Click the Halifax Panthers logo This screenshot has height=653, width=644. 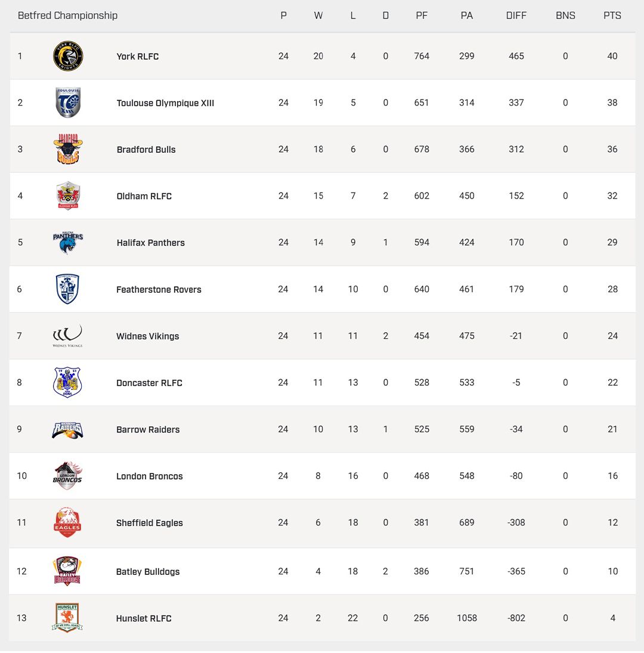(68, 242)
